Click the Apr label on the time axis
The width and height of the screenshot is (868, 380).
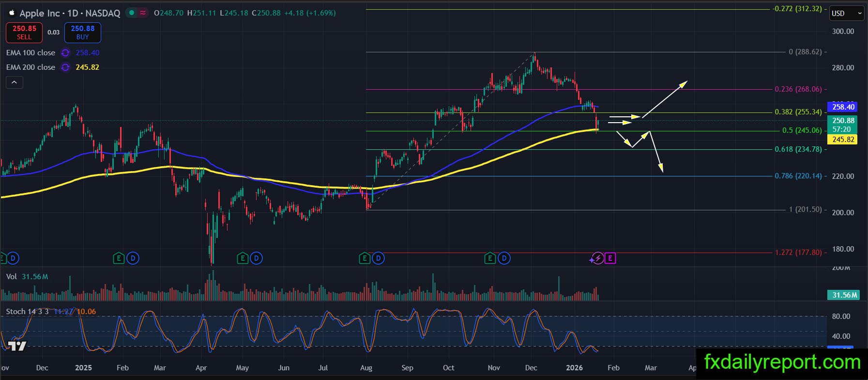pyautogui.click(x=201, y=368)
